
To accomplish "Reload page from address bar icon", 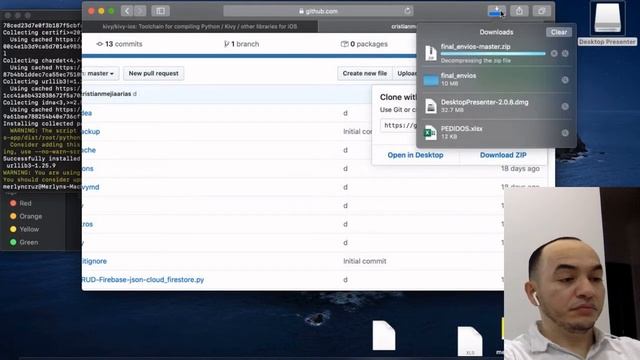I will (407, 11).
